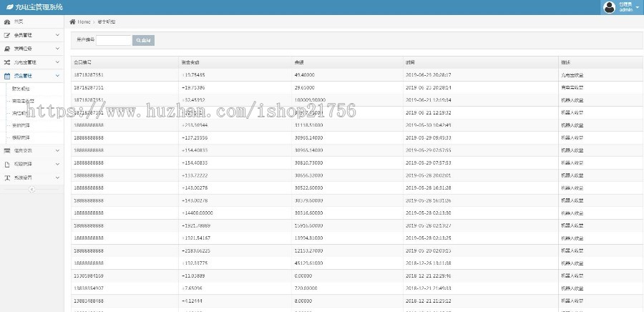Open the 充电宝收益 submenu item
The image size is (644, 312).
(x=24, y=101)
